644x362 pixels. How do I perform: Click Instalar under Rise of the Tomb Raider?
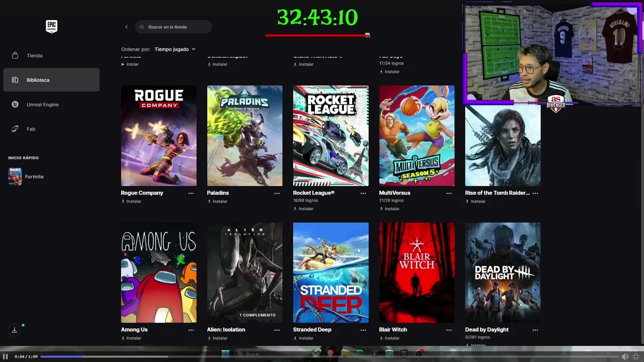click(475, 201)
